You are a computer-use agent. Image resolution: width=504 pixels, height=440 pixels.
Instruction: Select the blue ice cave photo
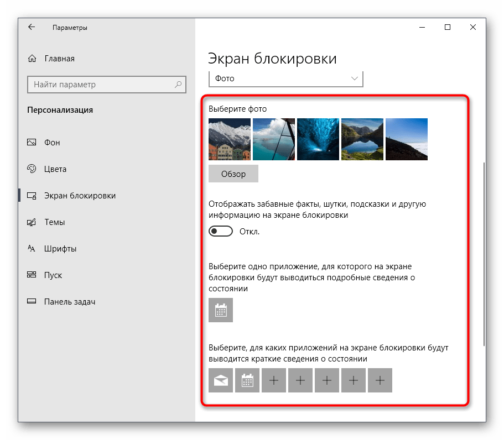318,139
